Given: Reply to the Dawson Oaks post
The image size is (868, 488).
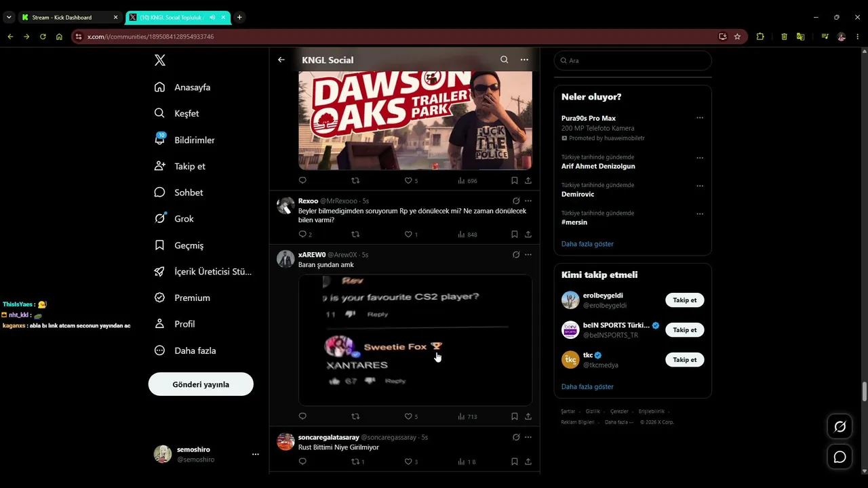Looking at the screenshot, I should pyautogui.click(x=302, y=180).
